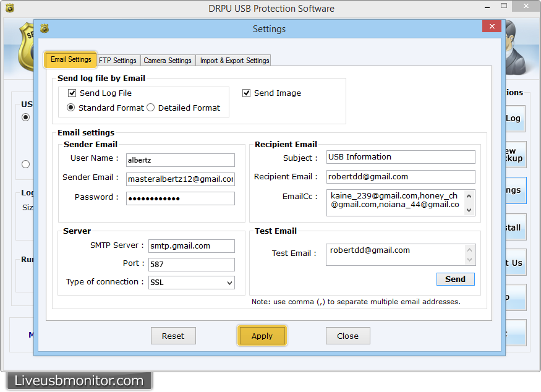Switch to the Email Settings tab
The width and height of the screenshot is (541, 392).
[70, 60]
